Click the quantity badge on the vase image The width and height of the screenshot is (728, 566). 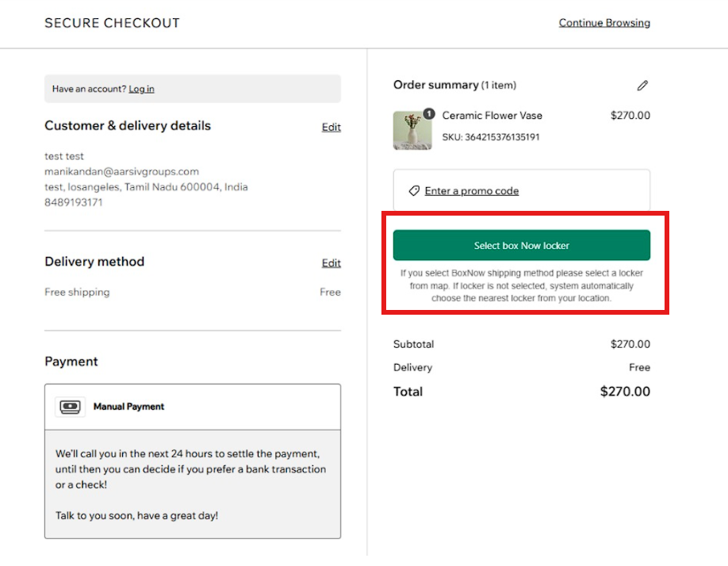(x=428, y=113)
